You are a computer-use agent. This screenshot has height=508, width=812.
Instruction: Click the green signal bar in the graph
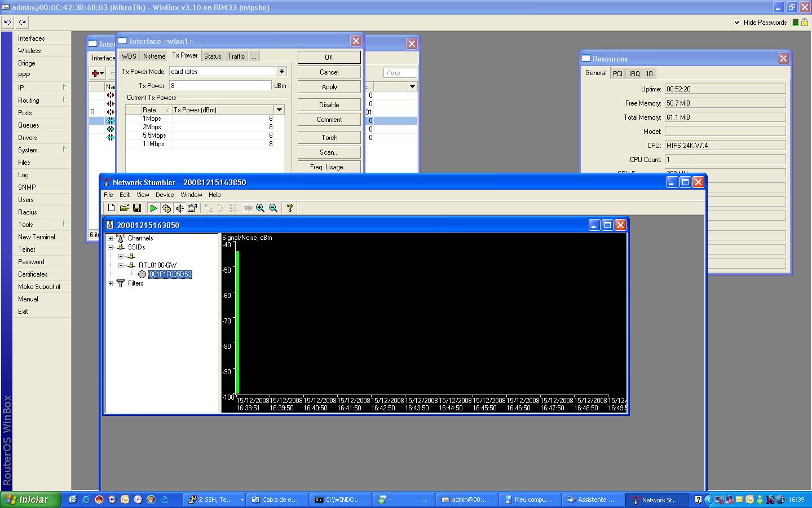point(238,322)
